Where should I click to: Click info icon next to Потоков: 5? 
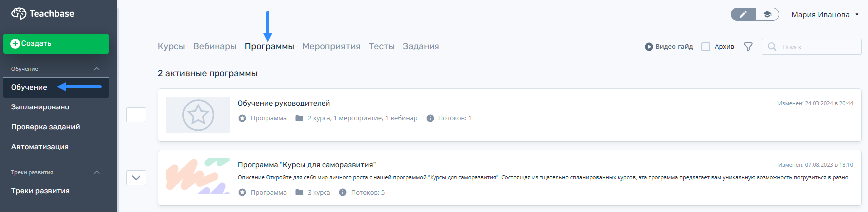(343, 192)
